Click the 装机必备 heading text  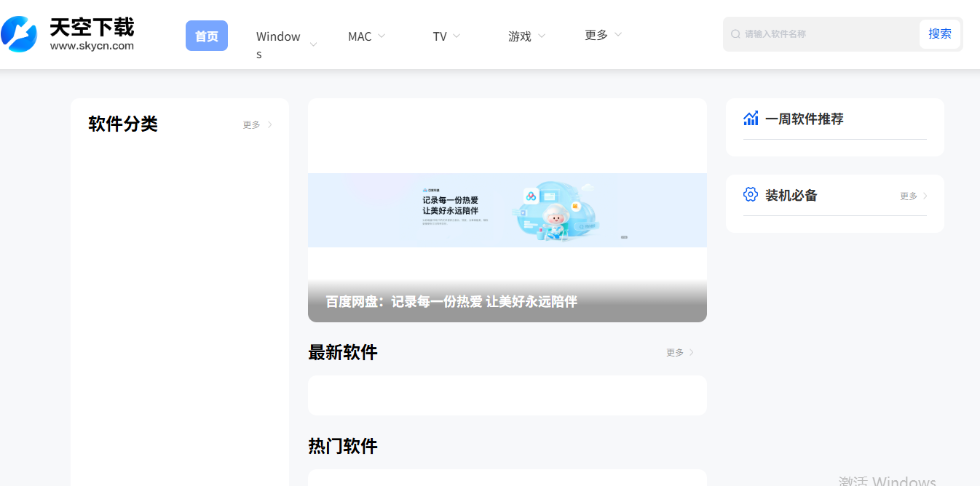pos(791,195)
